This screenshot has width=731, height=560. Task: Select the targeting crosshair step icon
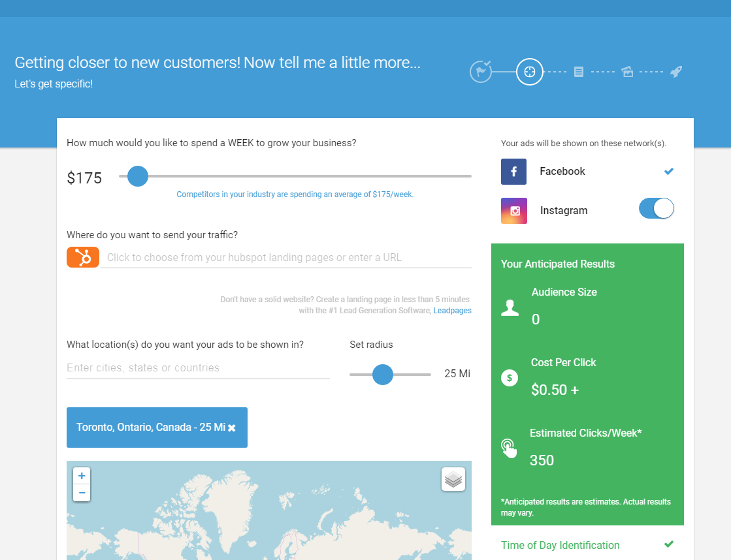tap(530, 72)
